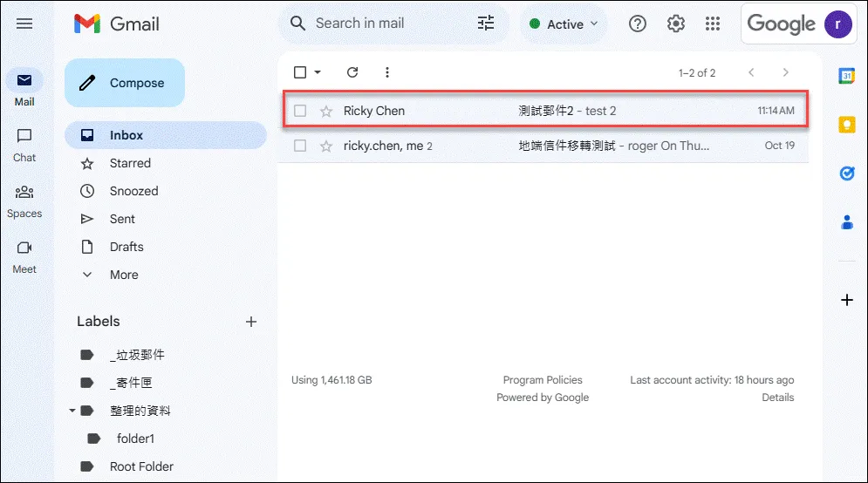The width and height of the screenshot is (868, 483).
Task: Click the Gmail logo
Action: [117, 24]
